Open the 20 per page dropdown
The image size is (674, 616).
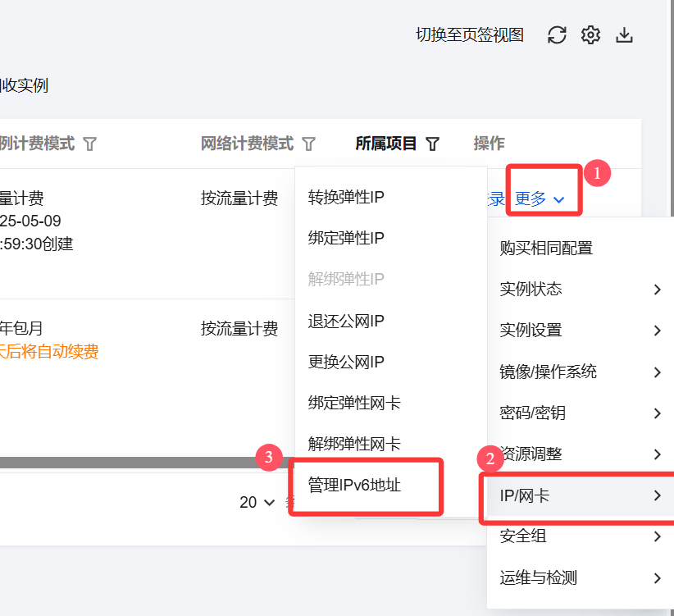pos(257,502)
